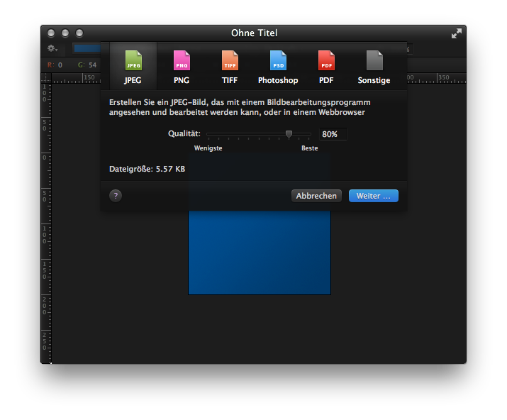
Task: Grab the Qualität slider handle
Action: click(289, 133)
